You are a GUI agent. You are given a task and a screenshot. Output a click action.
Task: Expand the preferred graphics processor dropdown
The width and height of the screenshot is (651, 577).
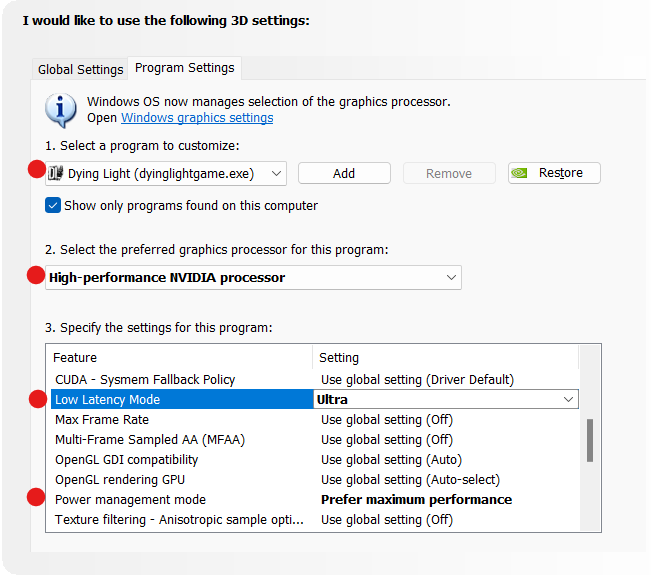click(x=450, y=277)
